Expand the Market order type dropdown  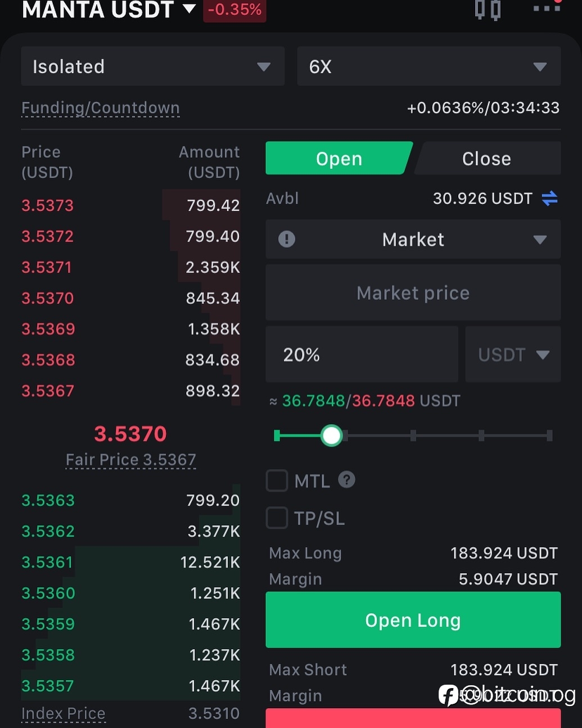point(413,239)
